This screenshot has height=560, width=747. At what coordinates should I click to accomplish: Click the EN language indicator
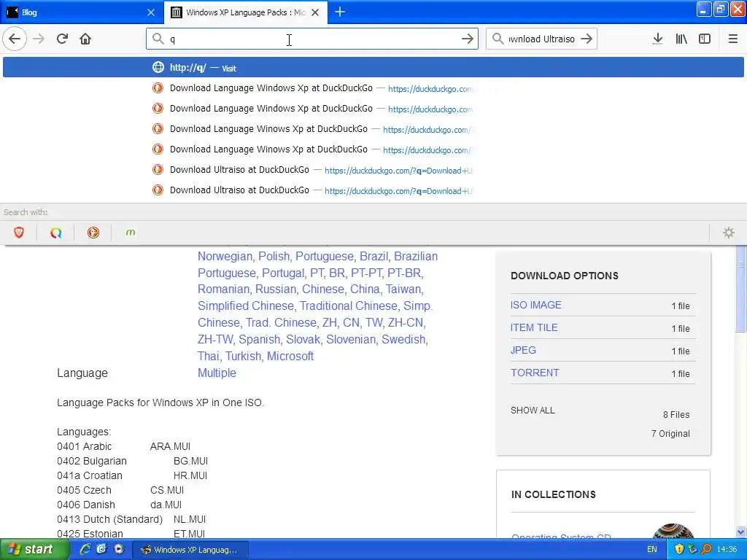(651, 550)
